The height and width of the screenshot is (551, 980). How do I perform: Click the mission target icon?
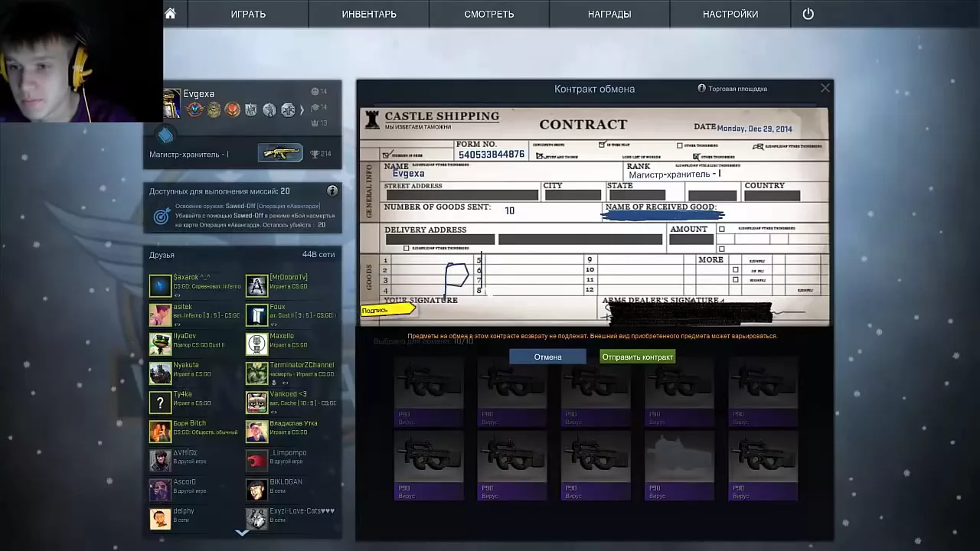click(x=162, y=217)
